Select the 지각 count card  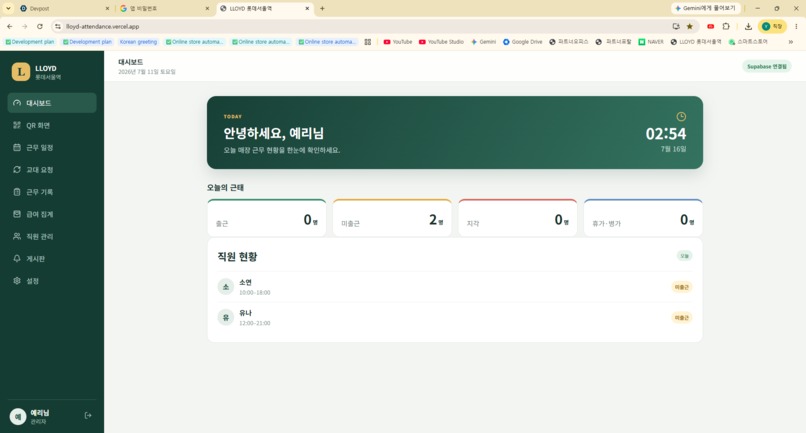coord(518,218)
